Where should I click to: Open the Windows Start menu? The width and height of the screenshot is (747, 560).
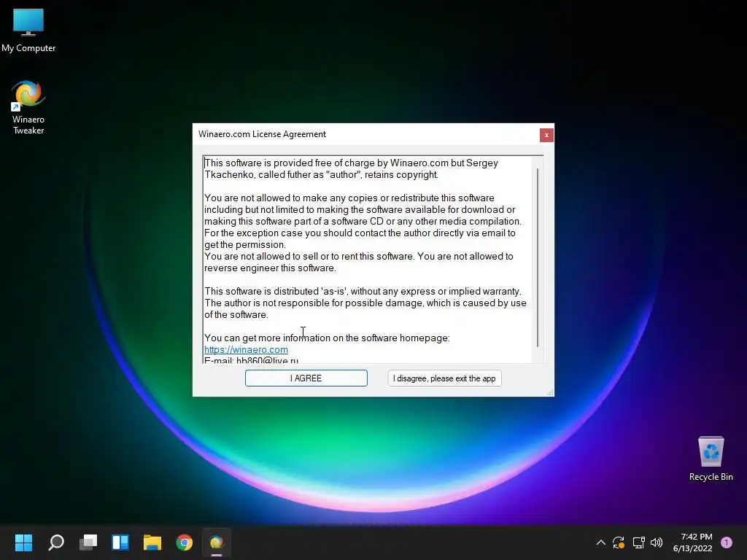[23, 542]
